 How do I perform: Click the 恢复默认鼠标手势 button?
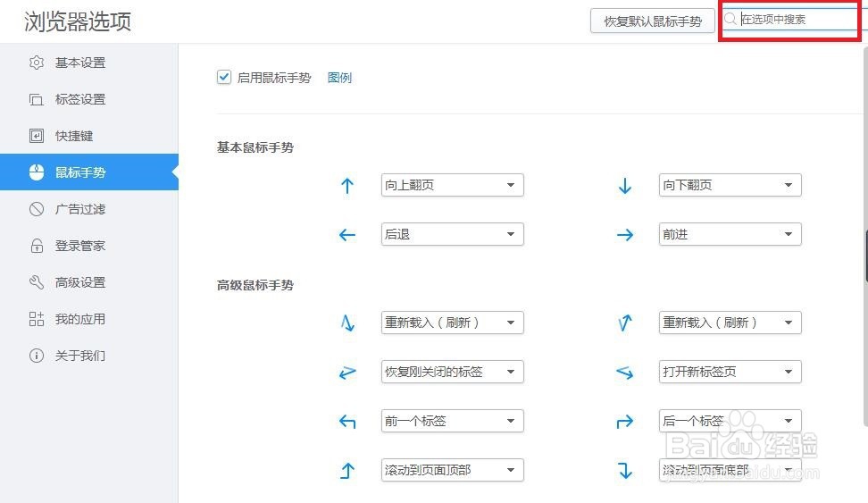pos(653,21)
